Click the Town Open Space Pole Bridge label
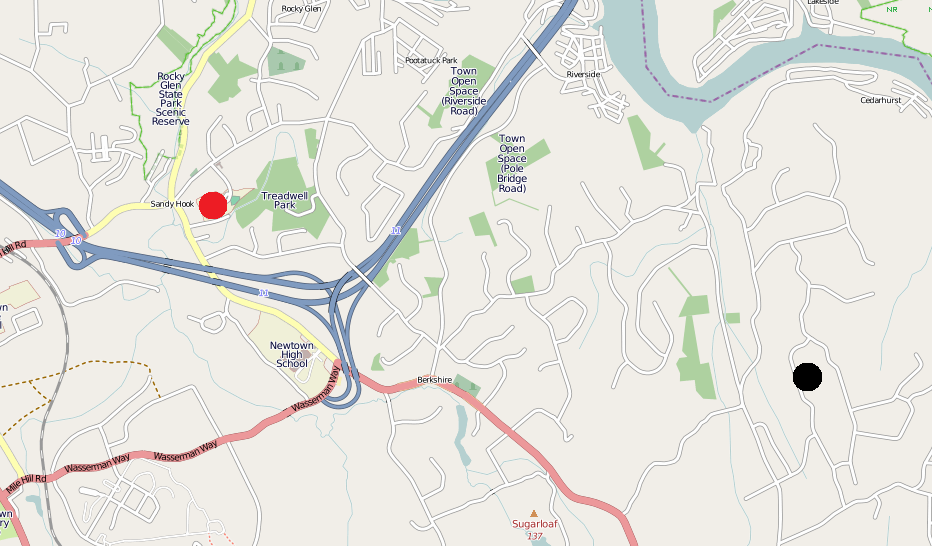 (x=512, y=163)
